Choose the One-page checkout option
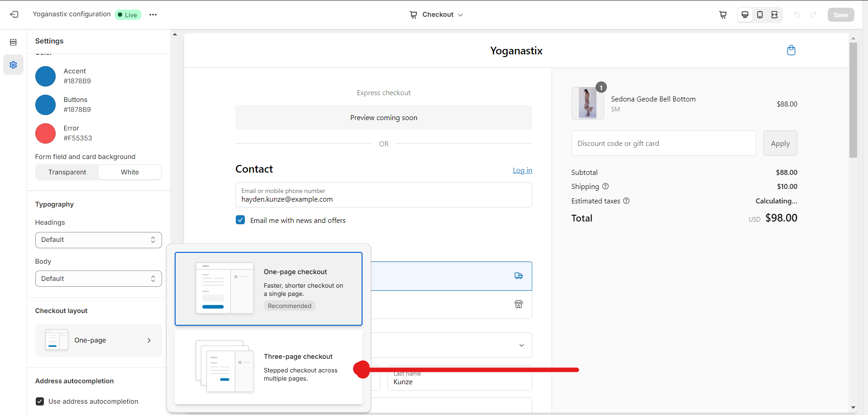 point(268,289)
